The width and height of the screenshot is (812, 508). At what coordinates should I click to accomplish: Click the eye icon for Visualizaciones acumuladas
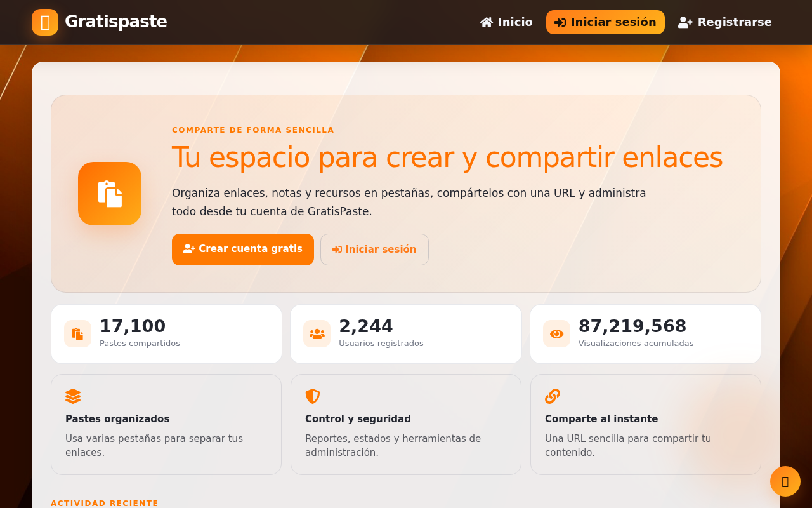coord(556,334)
